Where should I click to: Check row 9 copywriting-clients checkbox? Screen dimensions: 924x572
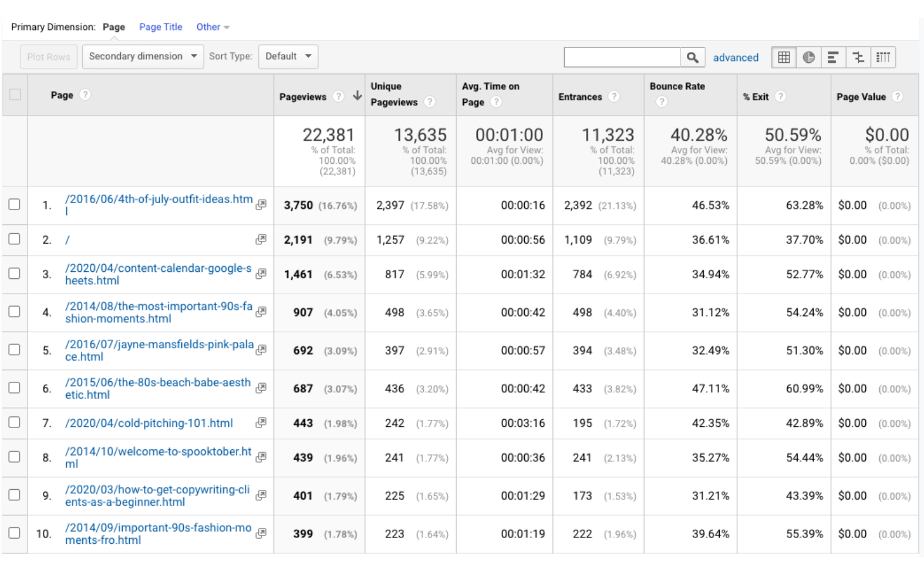click(15, 495)
